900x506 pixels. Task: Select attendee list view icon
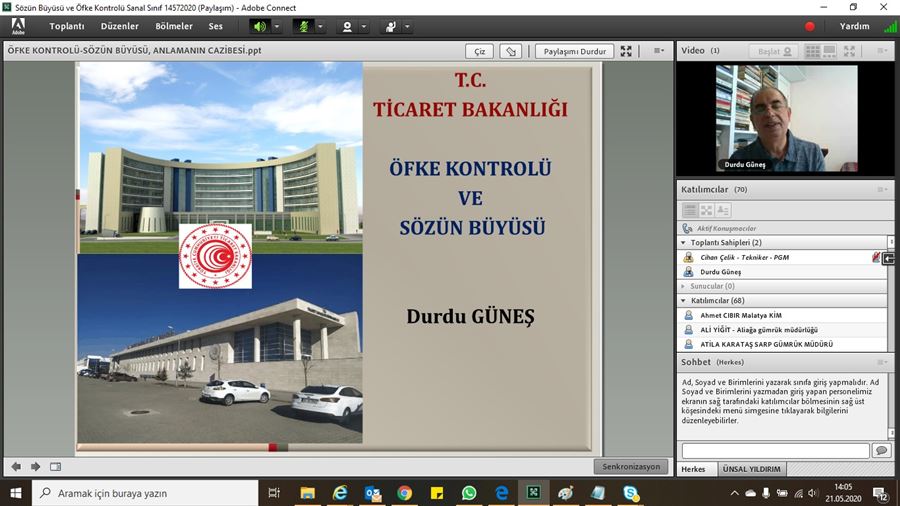tap(690, 210)
